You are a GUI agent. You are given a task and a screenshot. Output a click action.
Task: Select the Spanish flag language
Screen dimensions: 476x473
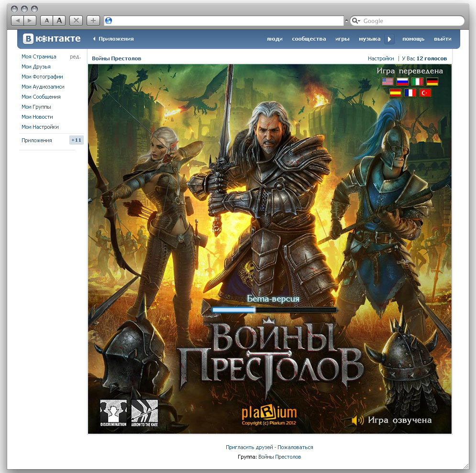pos(395,93)
